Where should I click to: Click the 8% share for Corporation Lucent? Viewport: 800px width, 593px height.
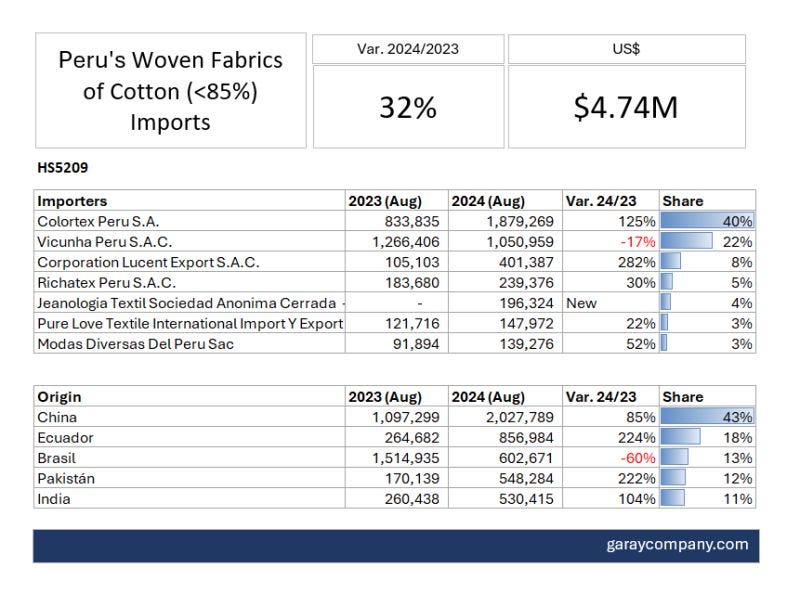pyautogui.click(x=741, y=262)
